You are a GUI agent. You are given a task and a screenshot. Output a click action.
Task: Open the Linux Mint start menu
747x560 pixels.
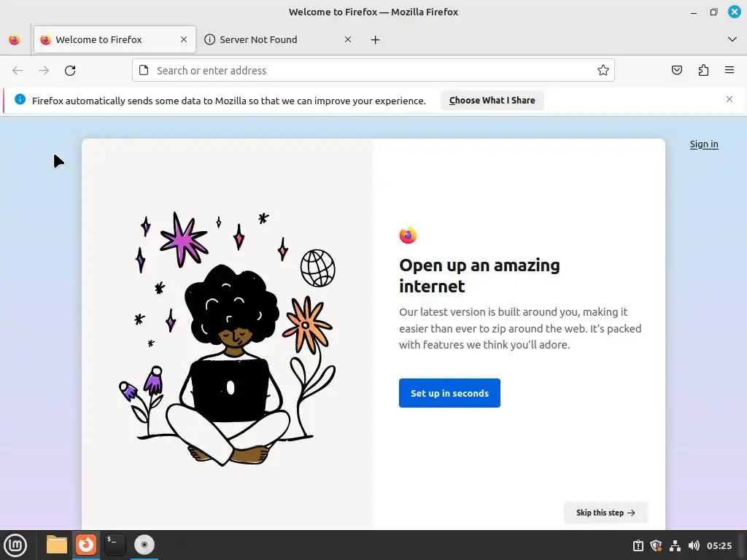16,545
